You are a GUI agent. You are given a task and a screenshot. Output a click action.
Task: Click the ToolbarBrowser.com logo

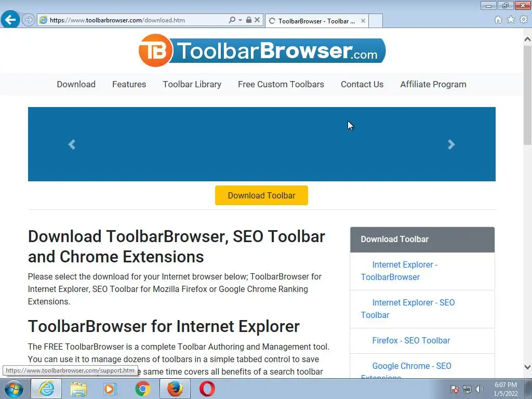pyautogui.click(x=262, y=50)
